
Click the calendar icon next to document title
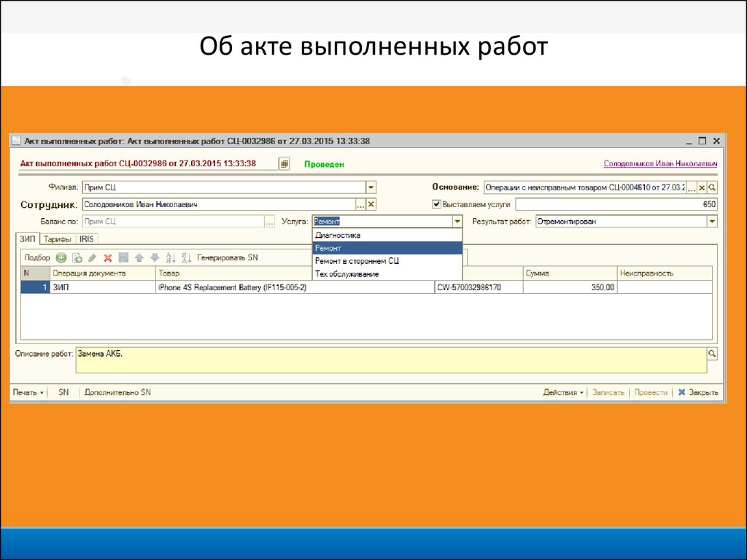click(x=285, y=164)
